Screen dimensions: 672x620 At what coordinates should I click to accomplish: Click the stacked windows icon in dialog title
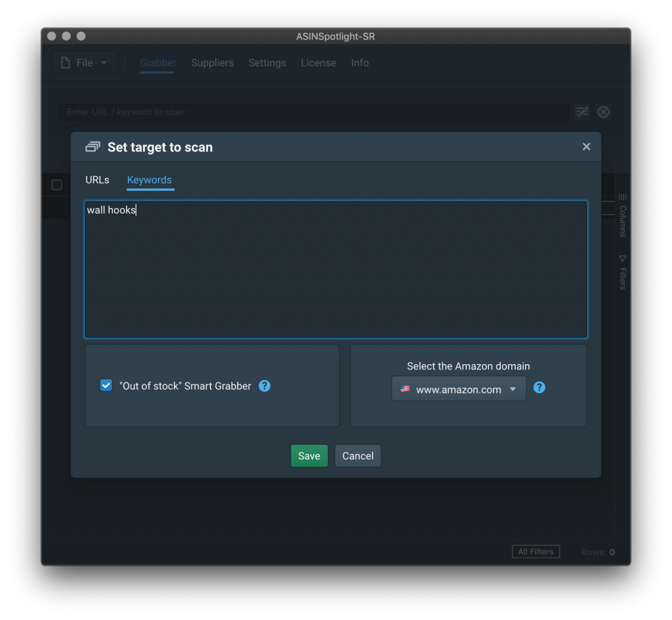click(x=93, y=147)
